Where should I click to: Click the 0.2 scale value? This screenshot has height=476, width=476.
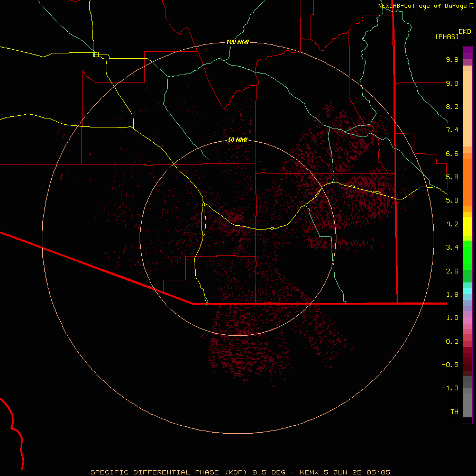tap(452, 342)
